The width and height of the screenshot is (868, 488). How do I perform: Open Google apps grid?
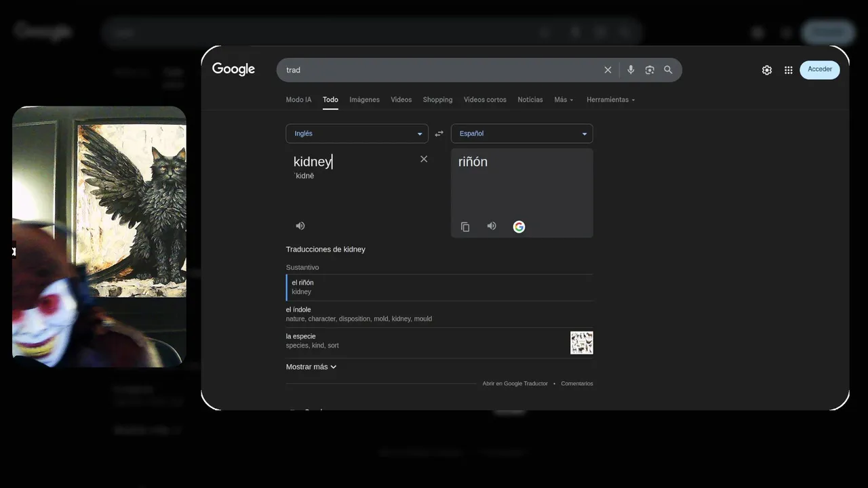click(x=789, y=70)
